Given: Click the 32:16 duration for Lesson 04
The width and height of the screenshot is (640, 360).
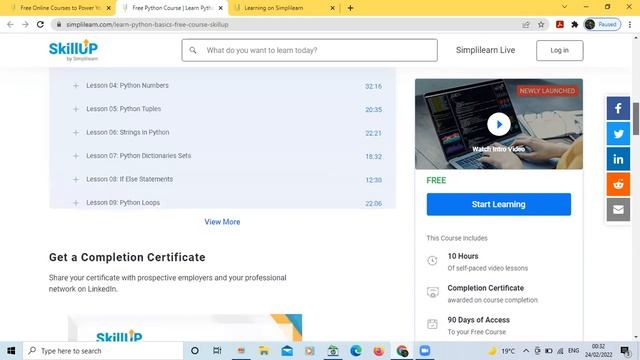Looking at the screenshot, I should [x=373, y=86].
